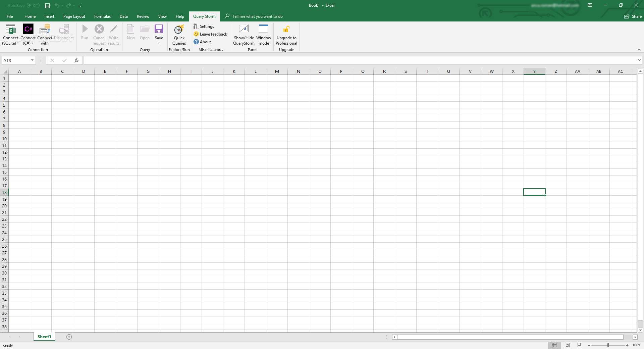This screenshot has width=644, height=349.
Task: Save workbook from Quick Access toolbar
Action: (x=47, y=6)
